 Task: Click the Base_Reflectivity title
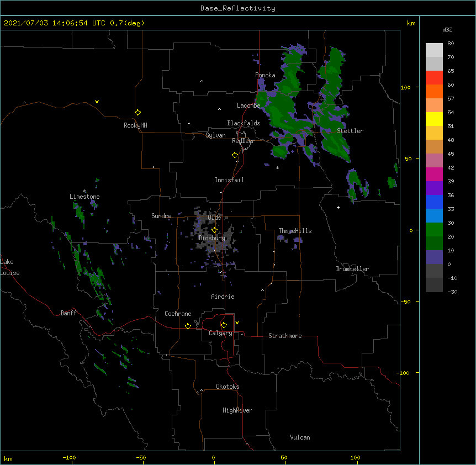pyautogui.click(x=238, y=8)
